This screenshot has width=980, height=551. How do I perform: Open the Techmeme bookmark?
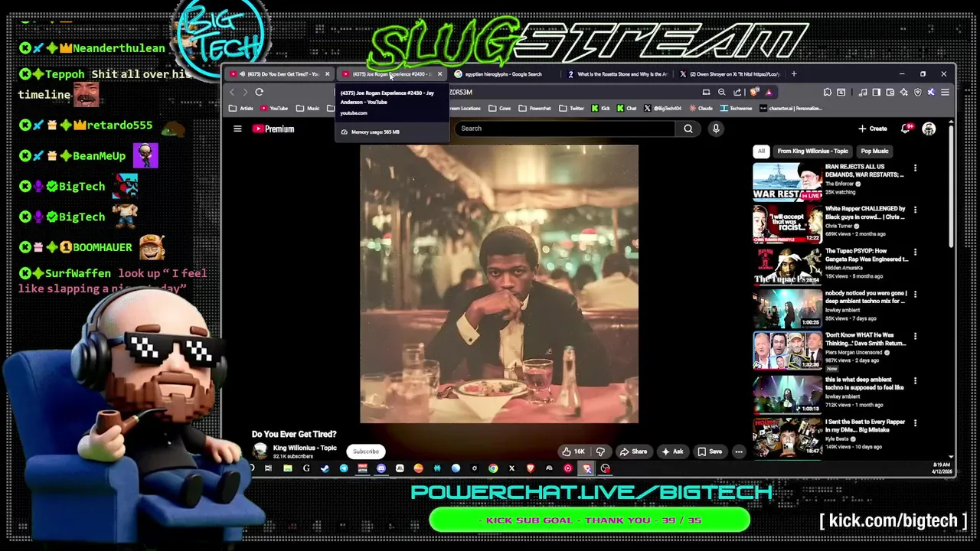736,109
